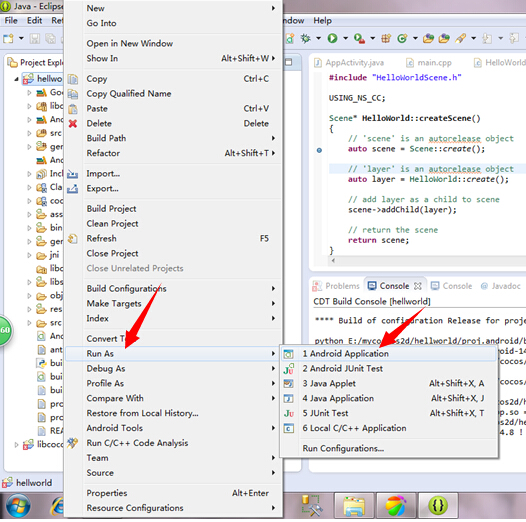Switch to the AppActivity.java editor tab
Viewport: 526px width, 522px height.
pos(350,63)
